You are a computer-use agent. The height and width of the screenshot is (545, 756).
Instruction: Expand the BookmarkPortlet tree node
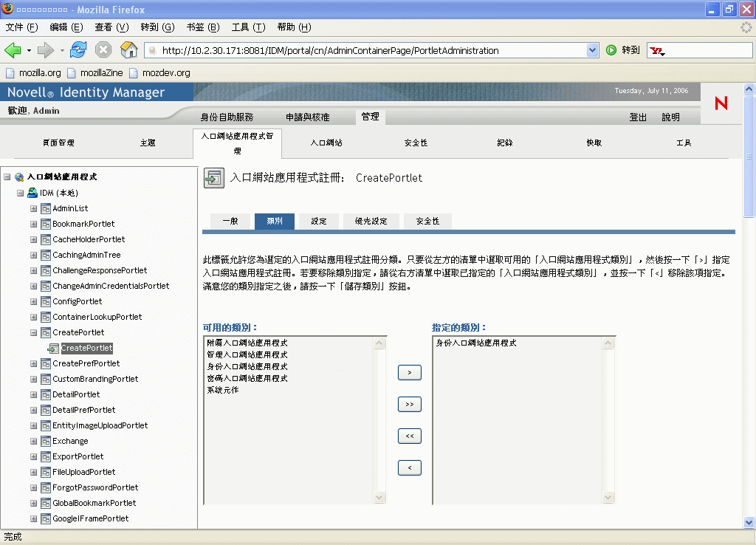point(34,224)
